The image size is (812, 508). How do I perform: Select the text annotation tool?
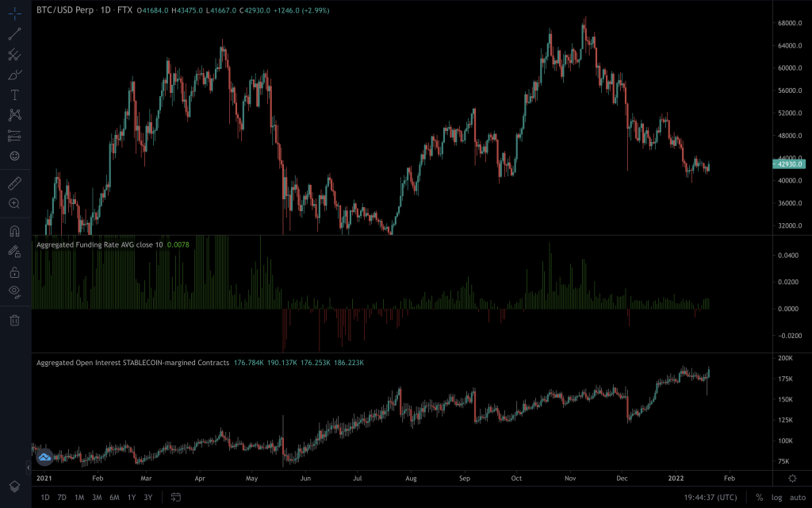pos(14,94)
